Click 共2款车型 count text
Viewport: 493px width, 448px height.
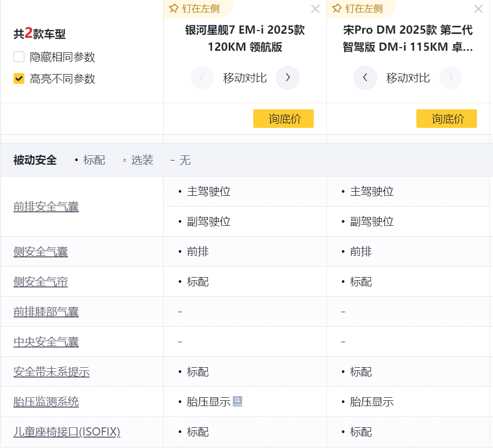(39, 33)
